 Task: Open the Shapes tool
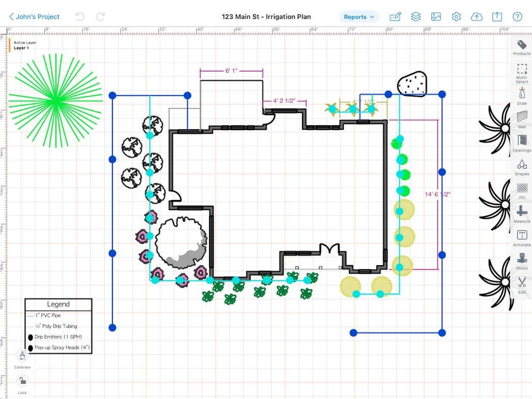[522, 167]
